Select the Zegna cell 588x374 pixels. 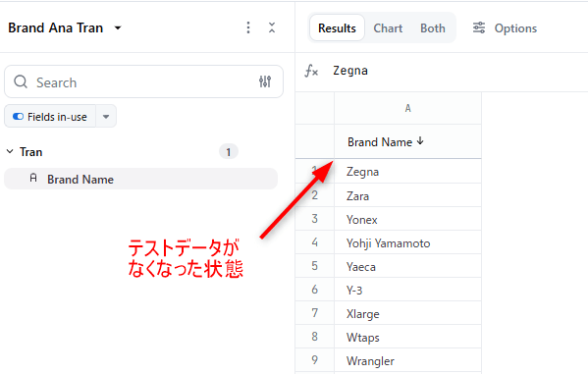(x=407, y=172)
